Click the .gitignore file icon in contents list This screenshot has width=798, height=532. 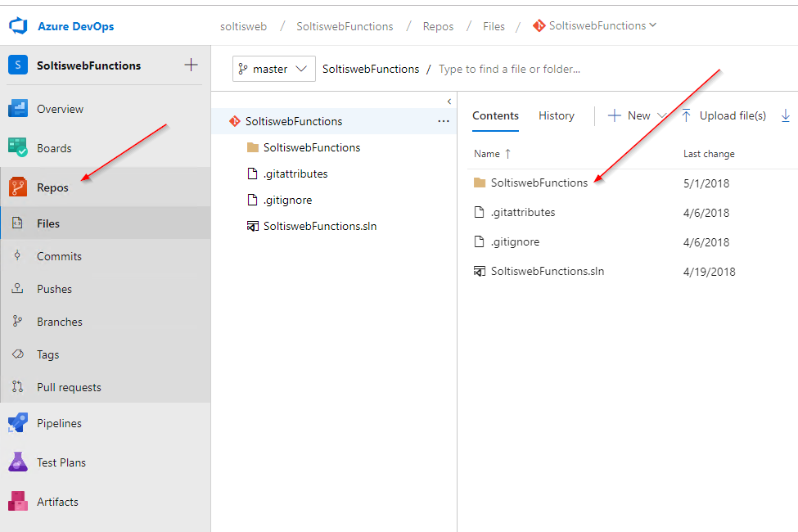point(479,241)
